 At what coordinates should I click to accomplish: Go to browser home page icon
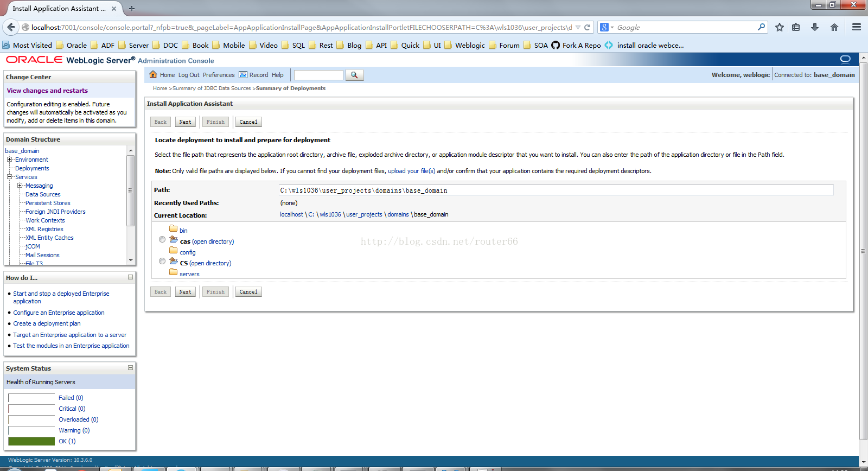point(834,27)
